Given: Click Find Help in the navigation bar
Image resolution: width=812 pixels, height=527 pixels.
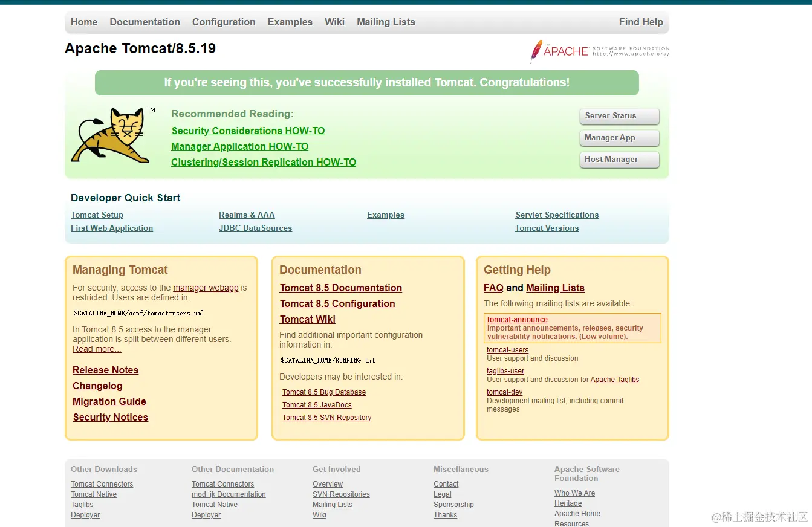Looking at the screenshot, I should pos(641,22).
